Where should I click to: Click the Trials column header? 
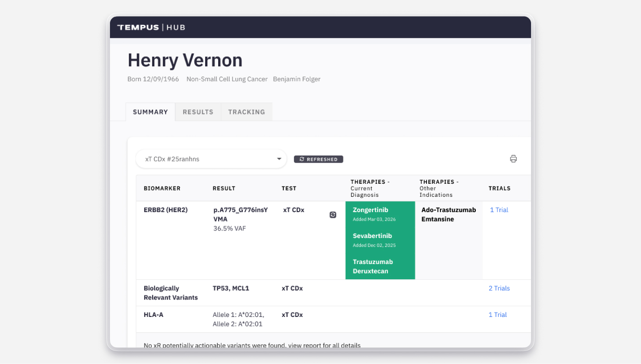point(499,188)
